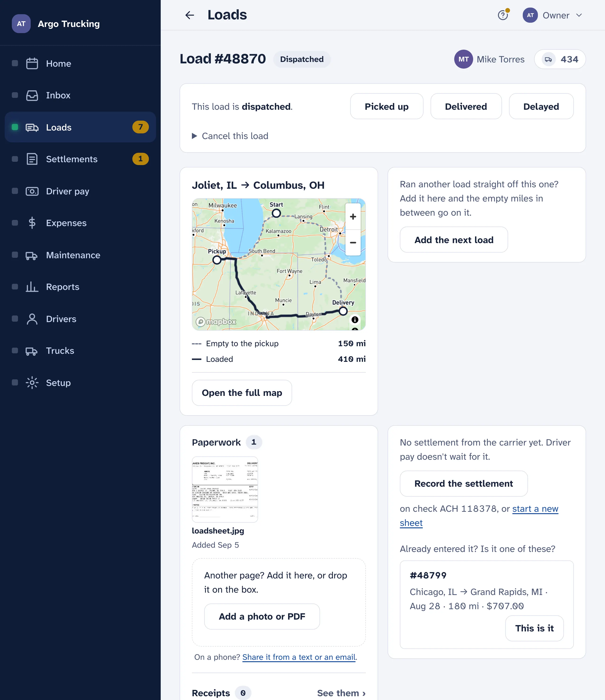This screenshot has height=700, width=605.
Task: Zoom in on the map
Action: 353,217
